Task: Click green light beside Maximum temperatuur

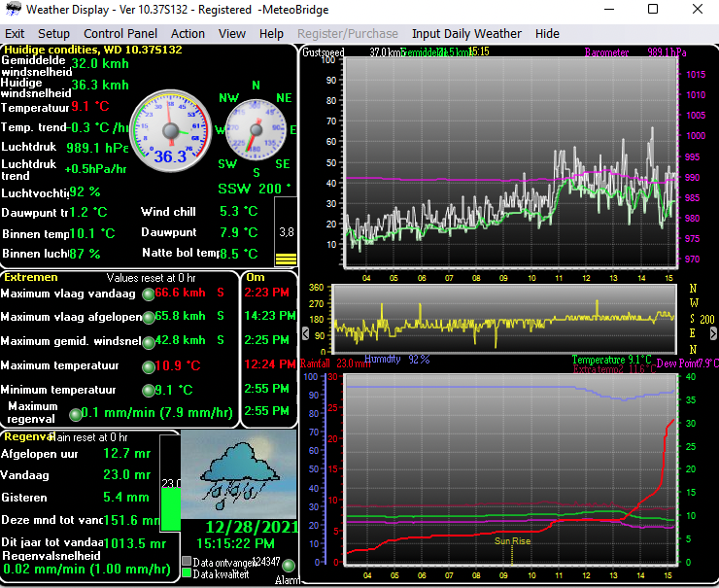Action: pyautogui.click(x=148, y=366)
